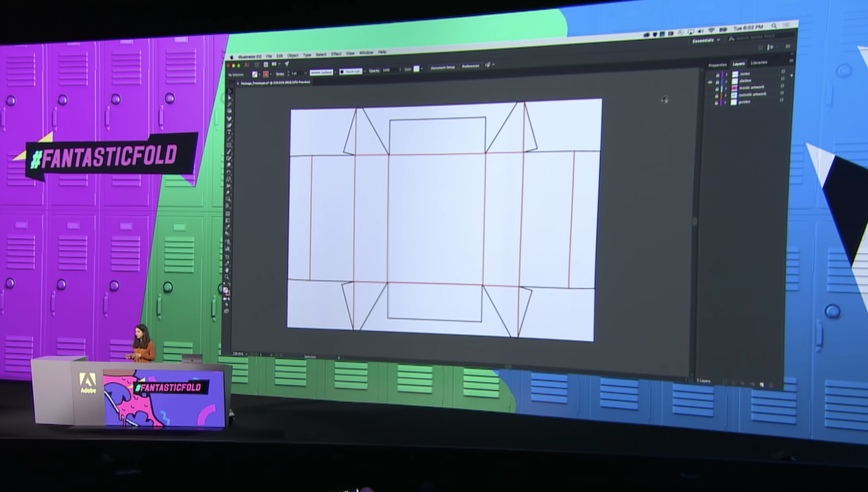
Task: Open the Object menu
Action: [x=292, y=55]
